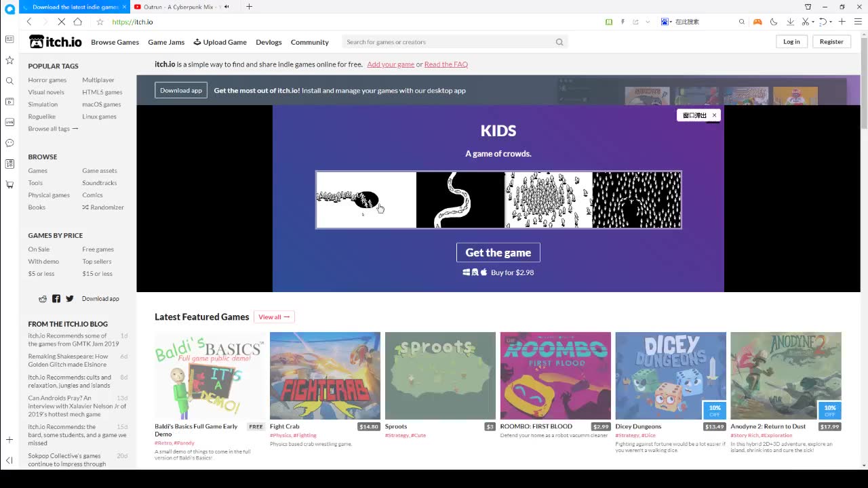Open the skin shirt icon in title bar

808,7
